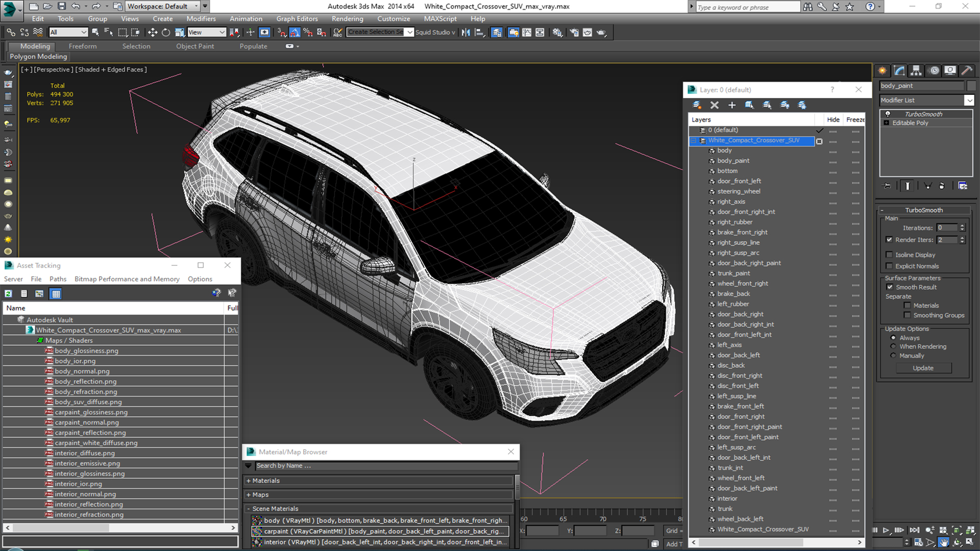
Task: Select When Rendering update option
Action: coord(893,346)
